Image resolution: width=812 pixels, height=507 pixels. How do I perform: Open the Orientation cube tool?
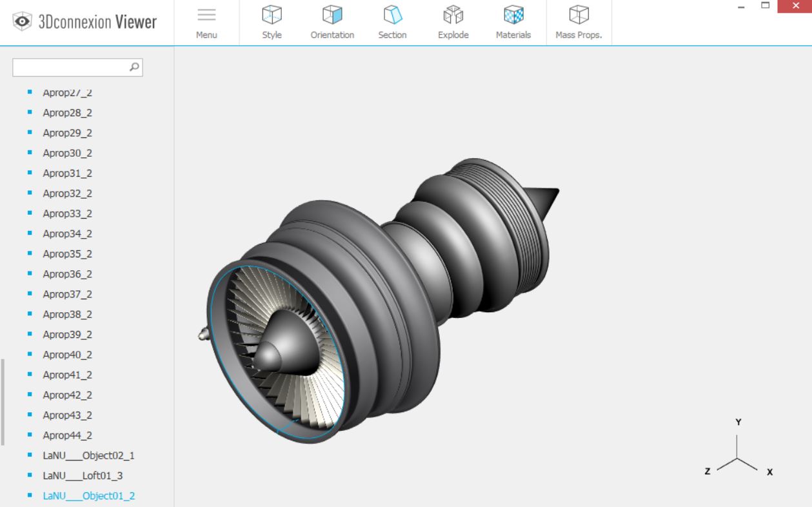click(x=332, y=23)
